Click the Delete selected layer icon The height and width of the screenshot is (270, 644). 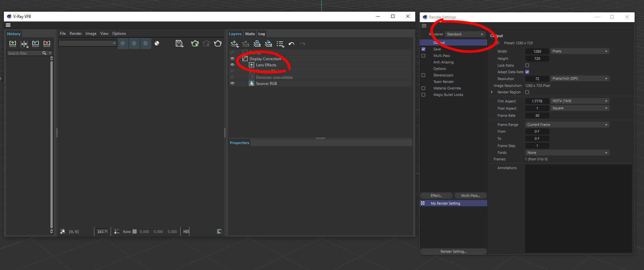point(246,44)
